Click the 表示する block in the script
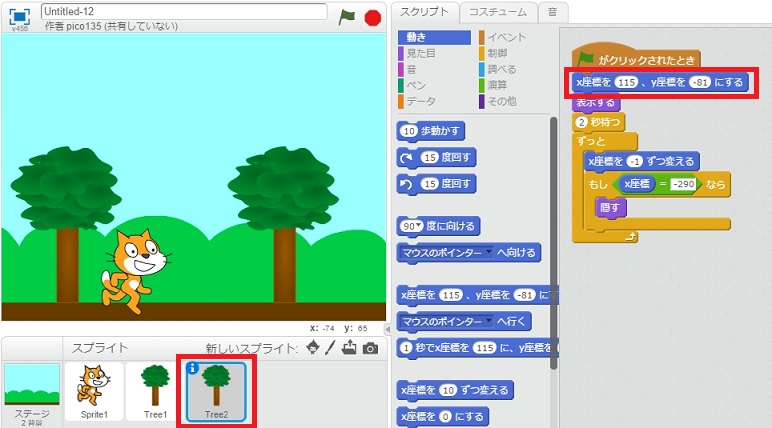This screenshot has height=428, width=772. (x=596, y=103)
